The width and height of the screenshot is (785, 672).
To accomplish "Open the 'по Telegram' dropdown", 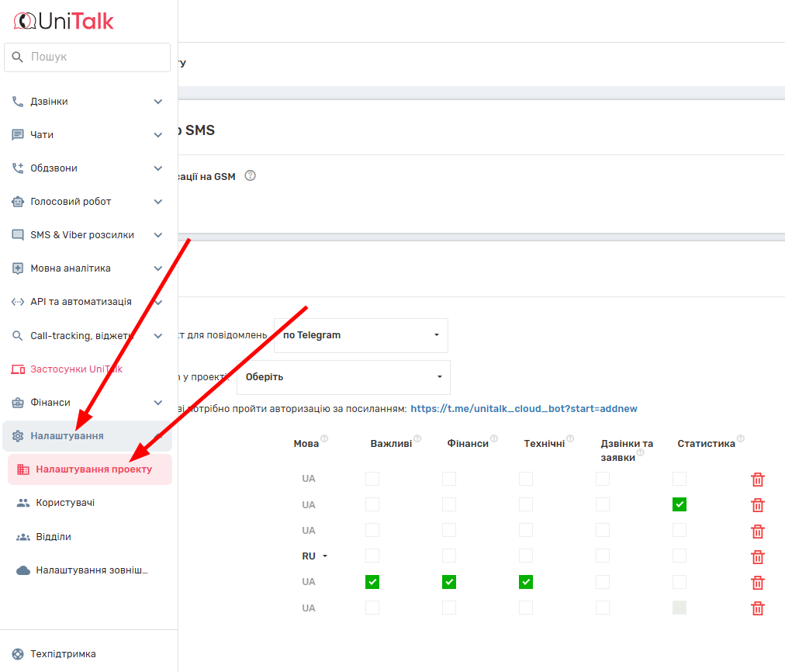I will 361,335.
